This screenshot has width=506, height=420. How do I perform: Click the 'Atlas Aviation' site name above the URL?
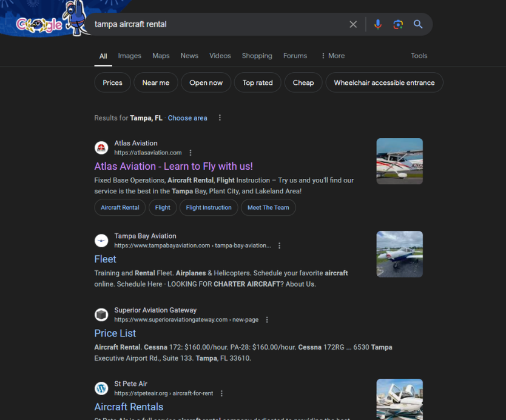pos(136,143)
